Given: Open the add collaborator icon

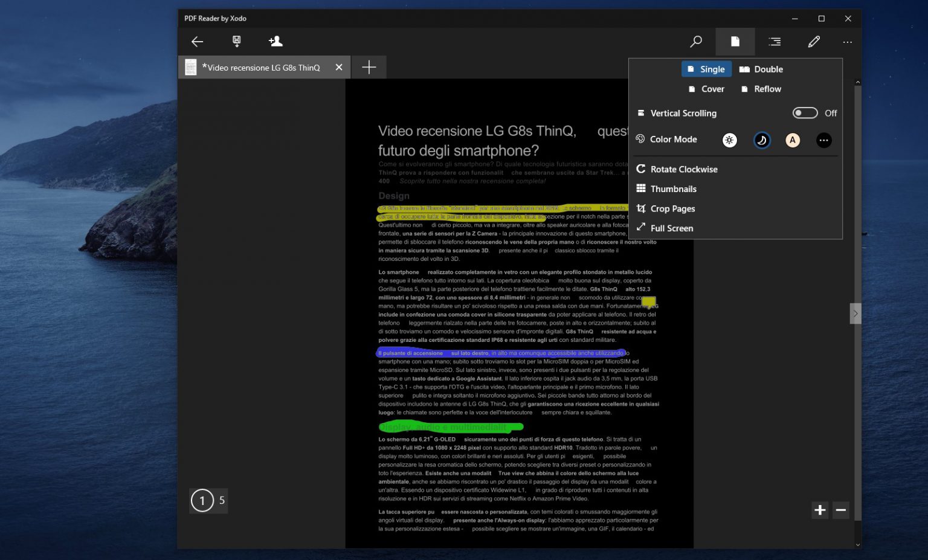Looking at the screenshot, I should [275, 41].
